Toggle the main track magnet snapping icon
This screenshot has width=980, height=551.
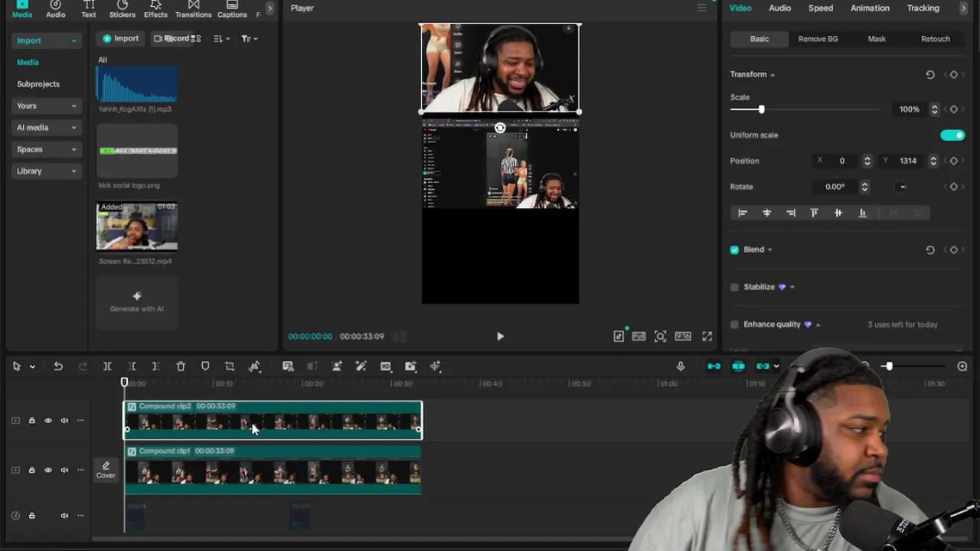714,367
